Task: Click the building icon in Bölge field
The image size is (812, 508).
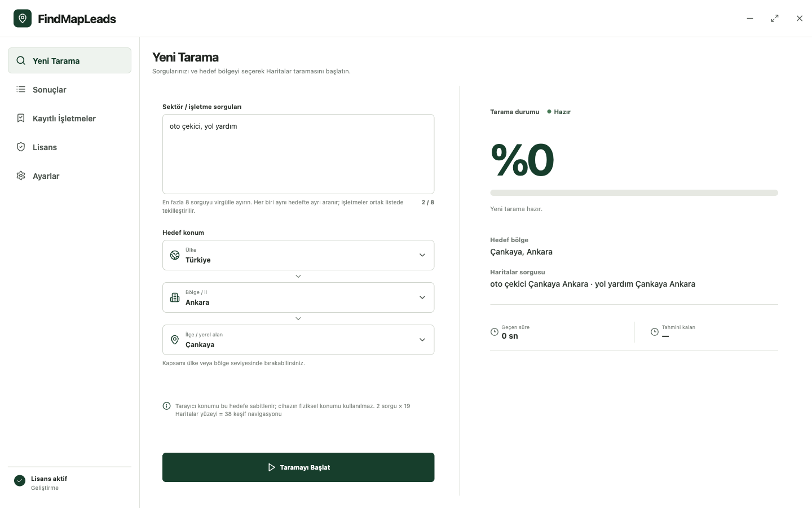Action: (175, 297)
